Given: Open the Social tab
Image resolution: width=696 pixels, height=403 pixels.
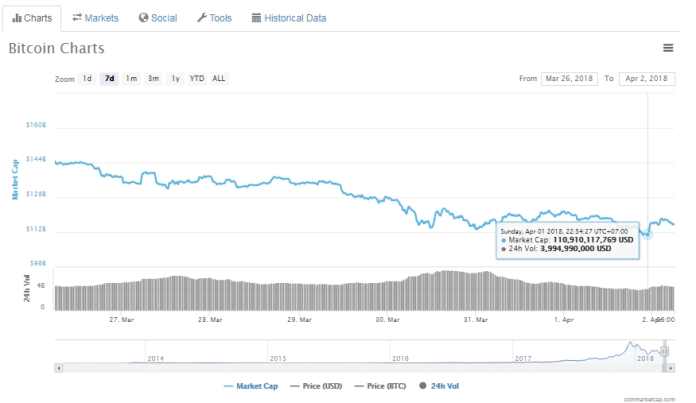Looking at the screenshot, I should point(158,18).
